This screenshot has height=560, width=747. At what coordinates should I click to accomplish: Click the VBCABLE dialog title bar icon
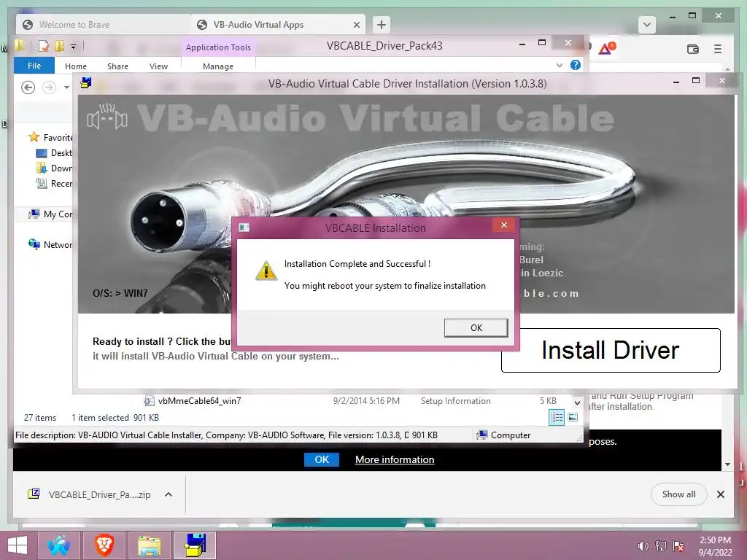tap(244, 227)
